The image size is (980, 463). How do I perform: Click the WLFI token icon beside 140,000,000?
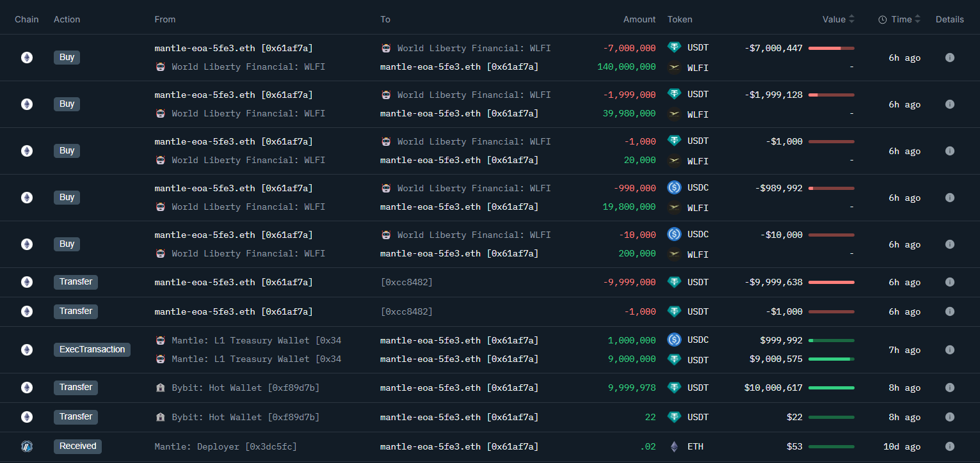(x=674, y=67)
